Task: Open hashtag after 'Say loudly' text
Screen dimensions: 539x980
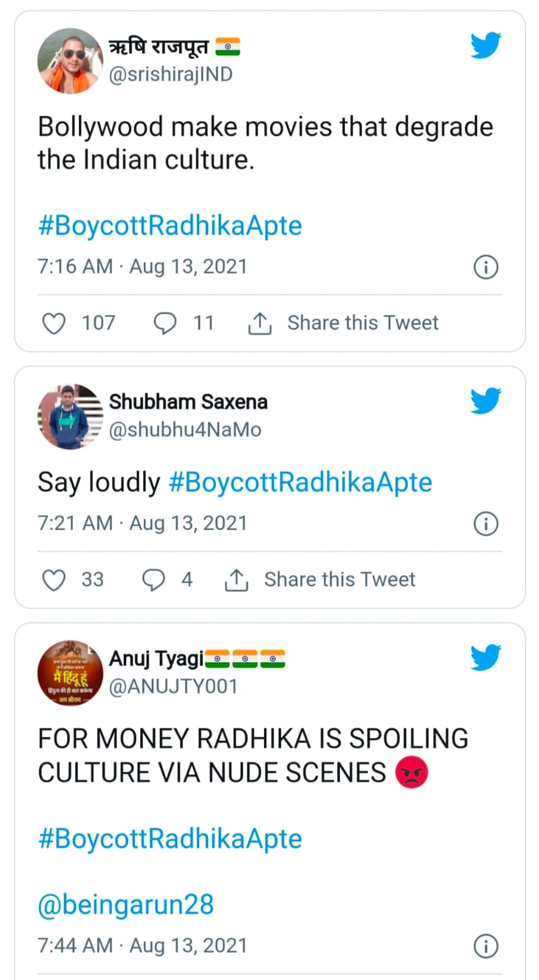Action: coord(300,482)
